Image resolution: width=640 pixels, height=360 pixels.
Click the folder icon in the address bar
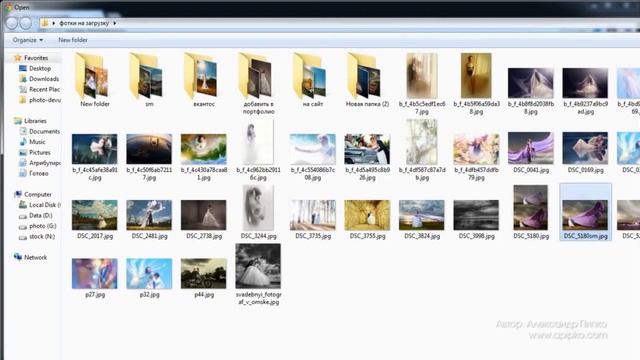point(44,23)
